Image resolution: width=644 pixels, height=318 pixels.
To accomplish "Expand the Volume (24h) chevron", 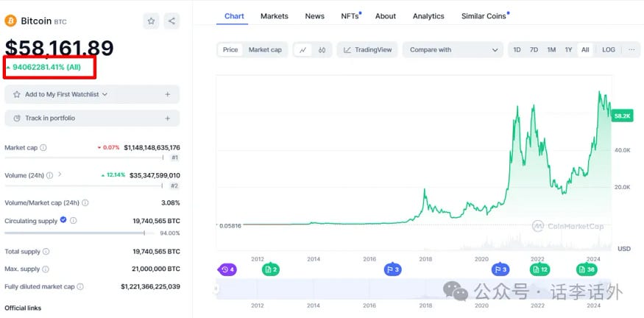I will coord(60,175).
